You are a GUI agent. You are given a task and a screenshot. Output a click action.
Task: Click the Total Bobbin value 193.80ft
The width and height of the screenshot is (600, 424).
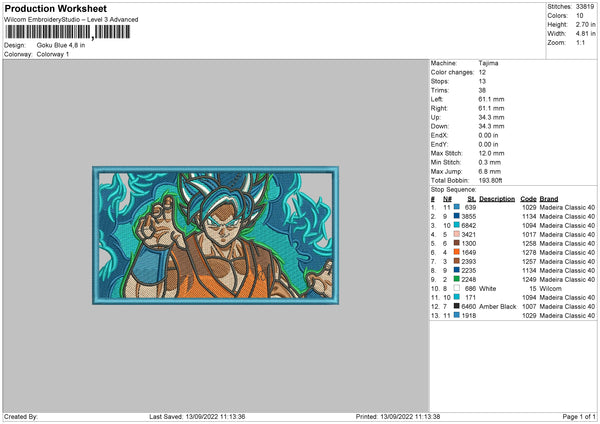click(490, 180)
